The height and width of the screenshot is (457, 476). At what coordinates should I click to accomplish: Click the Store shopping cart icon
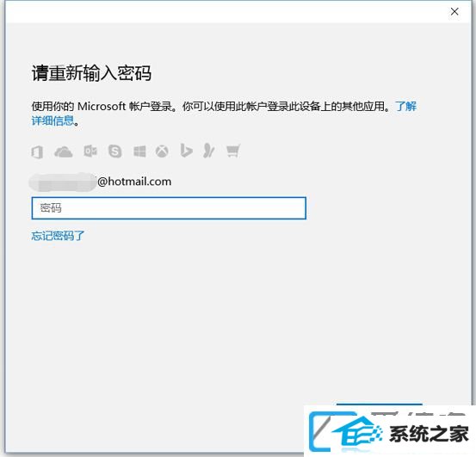233,151
